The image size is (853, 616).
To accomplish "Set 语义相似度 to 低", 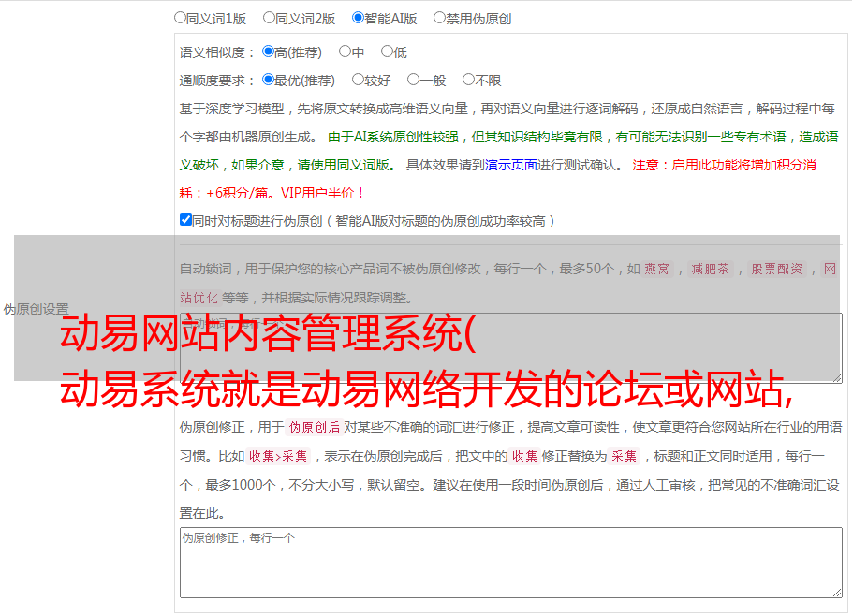I will pos(387,51).
